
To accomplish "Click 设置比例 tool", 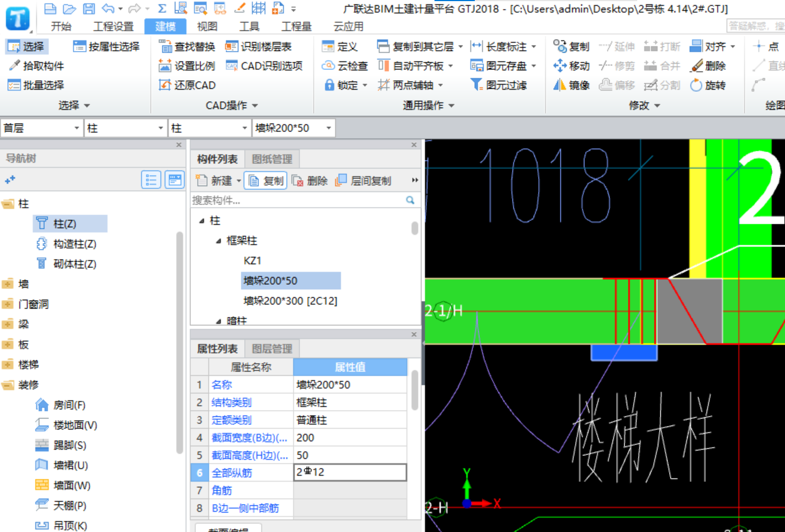I will pos(187,66).
